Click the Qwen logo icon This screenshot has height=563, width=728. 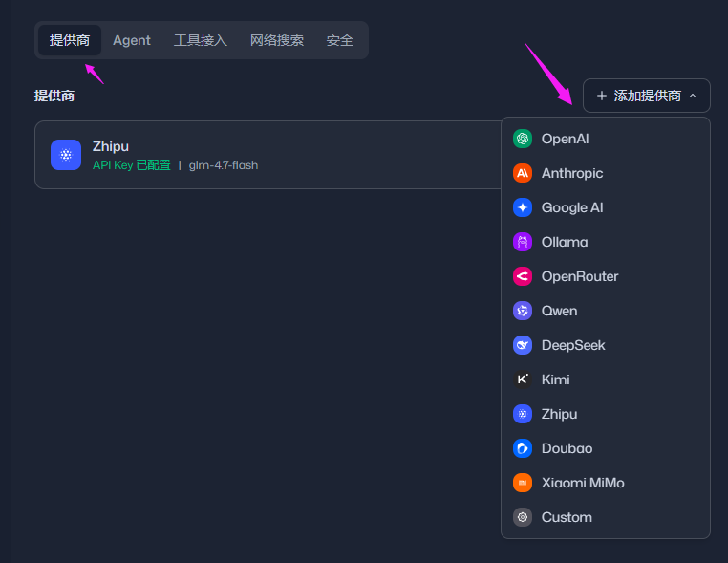(x=523, y=311)
